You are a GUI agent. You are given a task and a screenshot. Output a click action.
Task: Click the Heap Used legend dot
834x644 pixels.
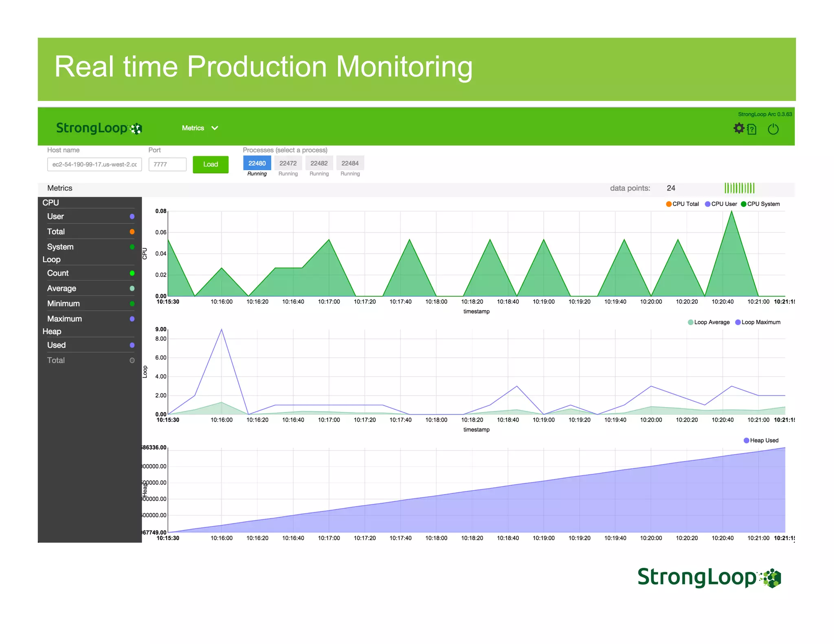click(746, 440)
